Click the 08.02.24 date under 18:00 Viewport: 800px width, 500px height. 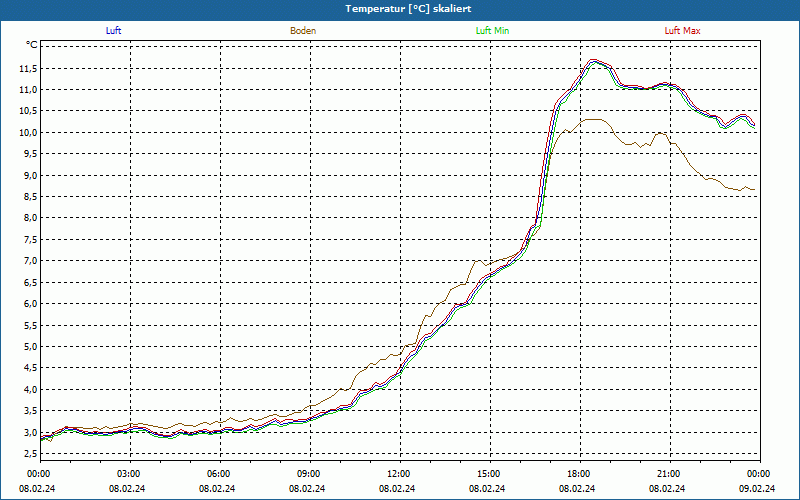click(x=577, y=488)
